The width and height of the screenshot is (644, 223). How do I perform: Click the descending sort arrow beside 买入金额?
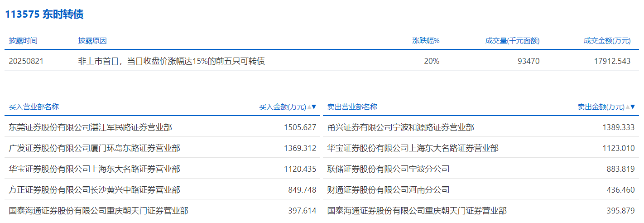click(314, 107)
